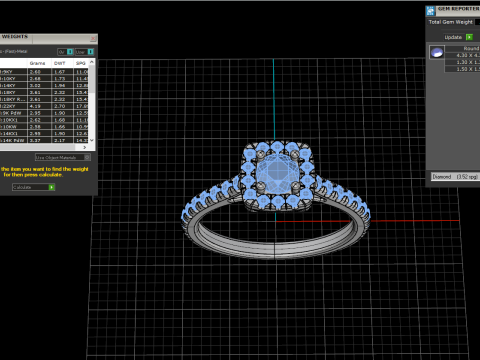The image size is (480, 360).
Task: Click the weights table scroll-down arrow
Action: (x=92, y=140)
